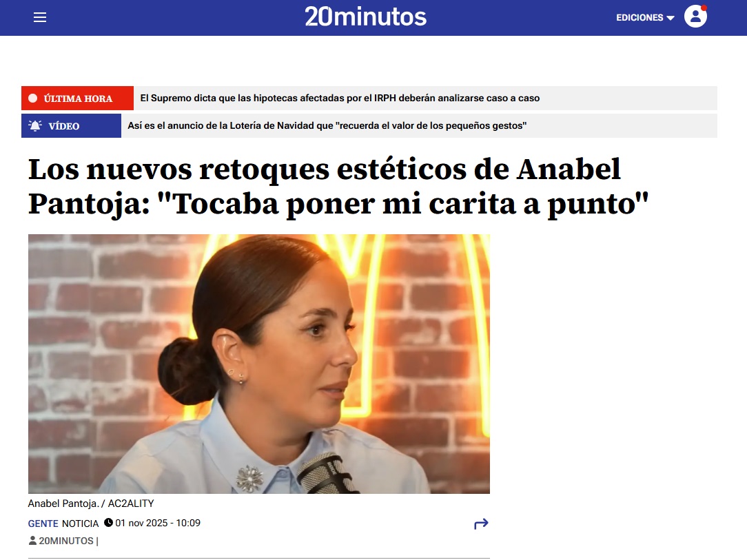Click the photo caption Anabel Pantoja AC2ALITY
Screen dimensions: 747x560
(91, 504)
